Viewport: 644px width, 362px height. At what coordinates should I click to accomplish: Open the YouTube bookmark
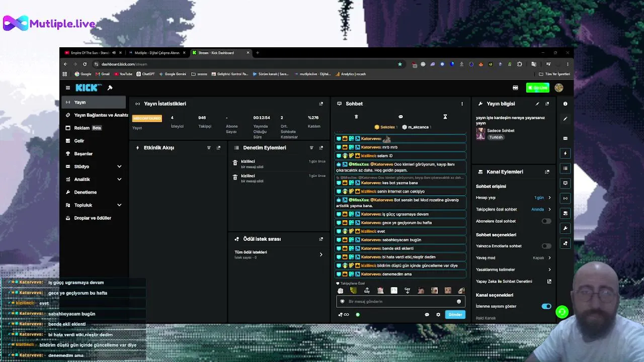123,74
